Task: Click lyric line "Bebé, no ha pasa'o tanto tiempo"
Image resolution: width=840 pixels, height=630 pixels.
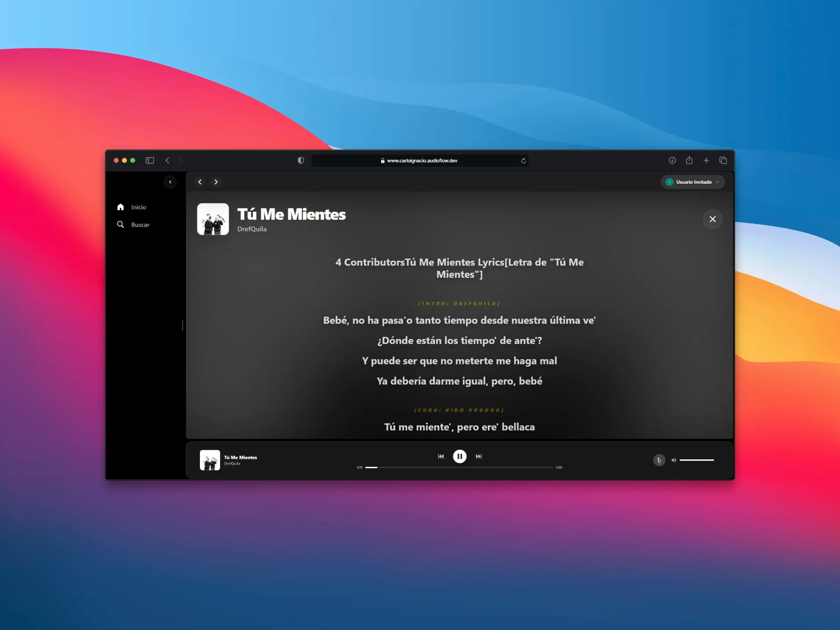Action: coord(459,320)
